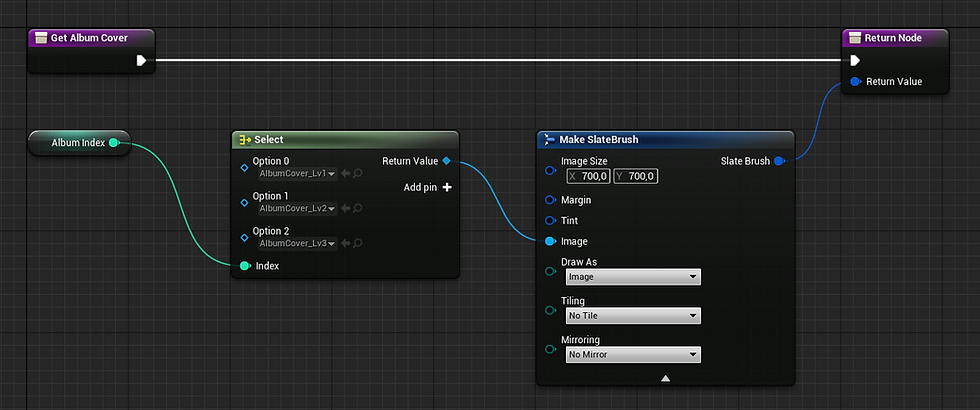
Task: Open the Tiling dropdown
Action: [632, 316]
